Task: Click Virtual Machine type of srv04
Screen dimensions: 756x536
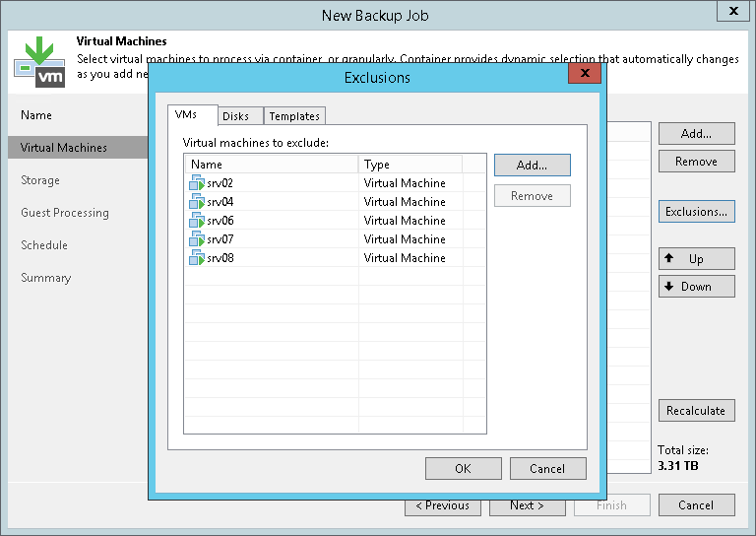Action: point(405,202)
